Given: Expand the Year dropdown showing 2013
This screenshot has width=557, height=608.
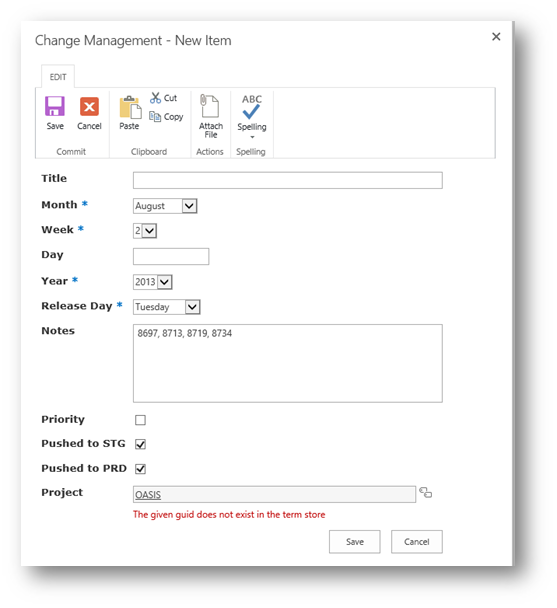Looking at the screenshot, I should (152, 282).
